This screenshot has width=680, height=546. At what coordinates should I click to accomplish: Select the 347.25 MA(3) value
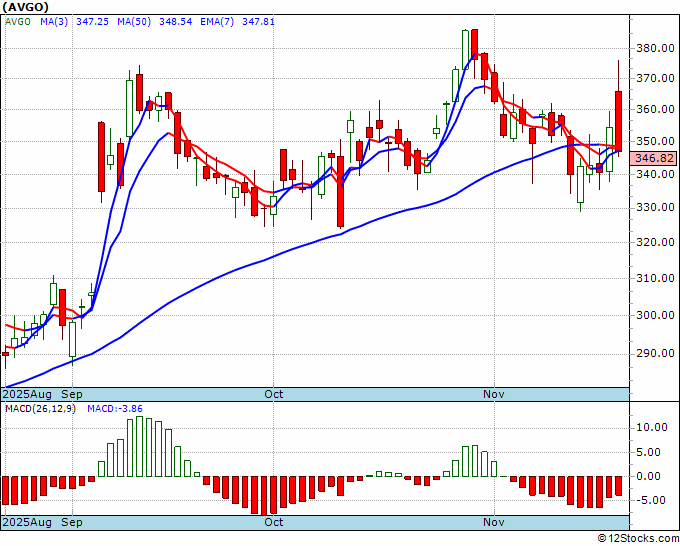click(92, 21)
